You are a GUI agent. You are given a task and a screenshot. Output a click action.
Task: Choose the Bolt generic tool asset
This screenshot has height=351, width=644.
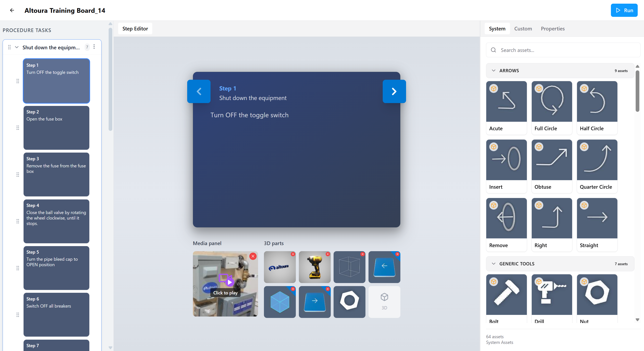[506, 298]
